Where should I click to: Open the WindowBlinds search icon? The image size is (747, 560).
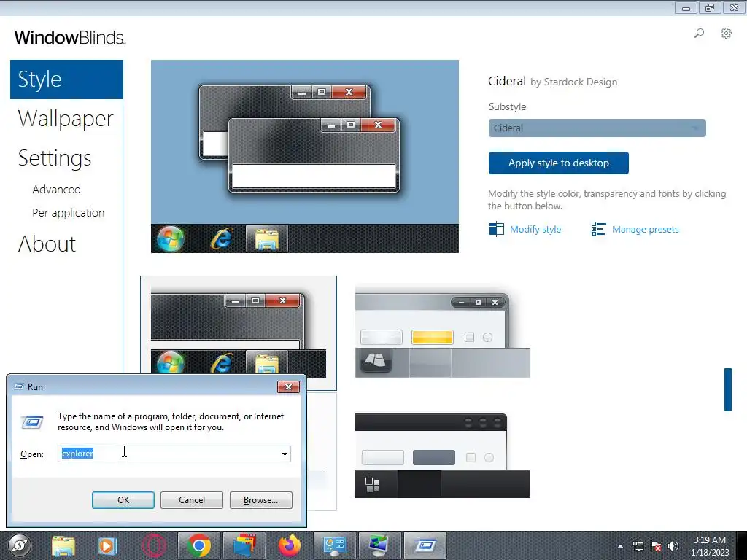tap(699, 34)
